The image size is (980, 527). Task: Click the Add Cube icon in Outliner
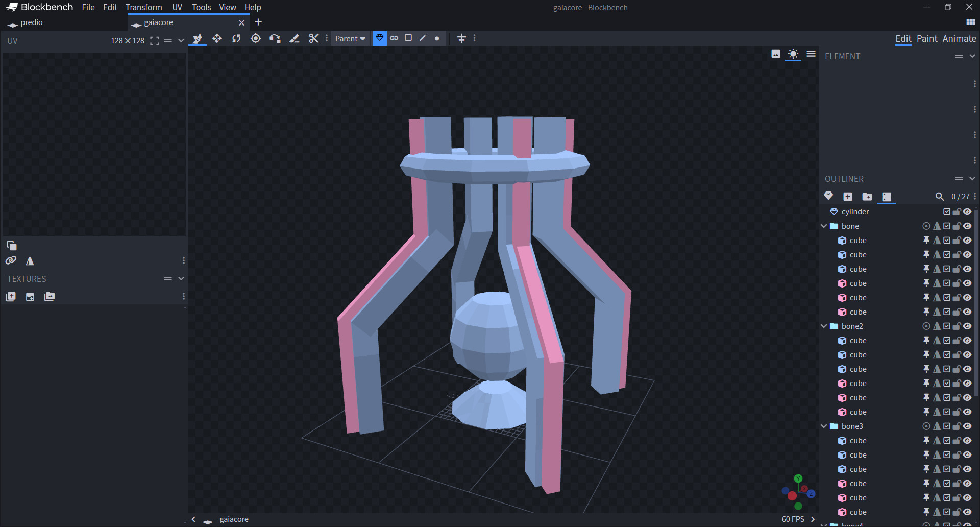(x=848, y=197)
